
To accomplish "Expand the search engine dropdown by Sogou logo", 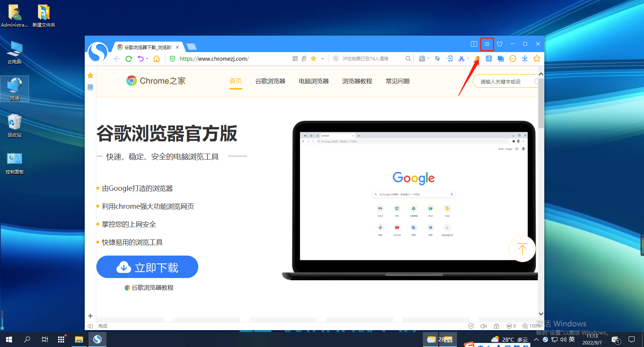I will click(x=336, y=58).
